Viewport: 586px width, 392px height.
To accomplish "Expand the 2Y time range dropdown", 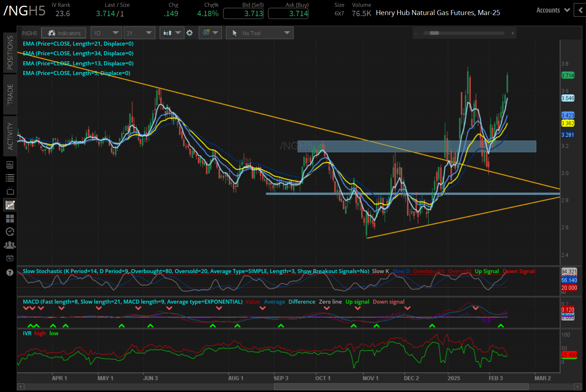I will click(139, 33).
